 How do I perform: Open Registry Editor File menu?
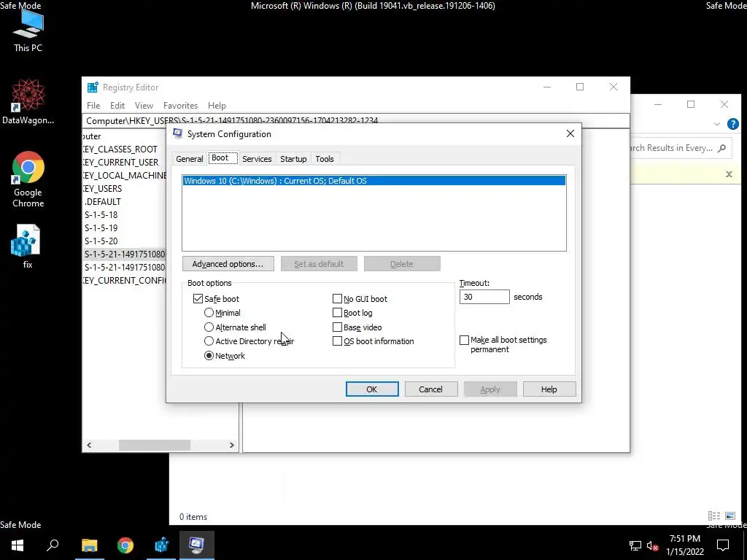pos(93,106)
